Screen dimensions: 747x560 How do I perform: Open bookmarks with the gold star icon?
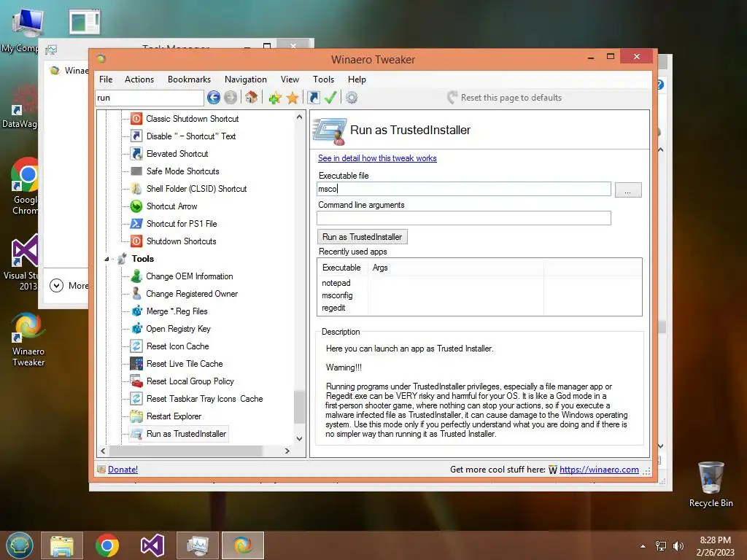point(293,98)
